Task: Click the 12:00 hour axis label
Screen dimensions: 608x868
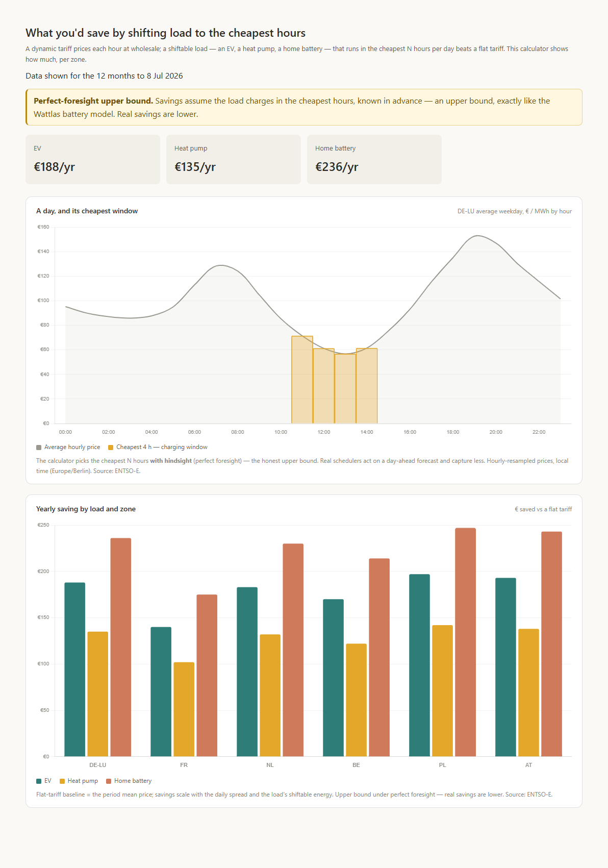Action: click(x=324, y=432)
